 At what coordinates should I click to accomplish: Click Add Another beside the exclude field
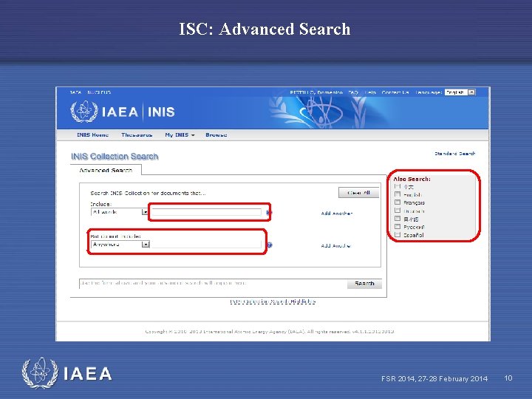336,245
